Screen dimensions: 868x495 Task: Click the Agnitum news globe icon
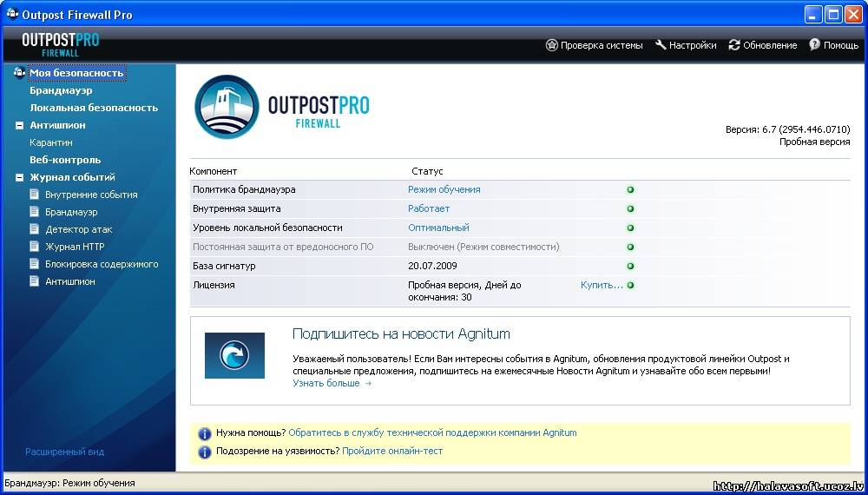(234, 354)
